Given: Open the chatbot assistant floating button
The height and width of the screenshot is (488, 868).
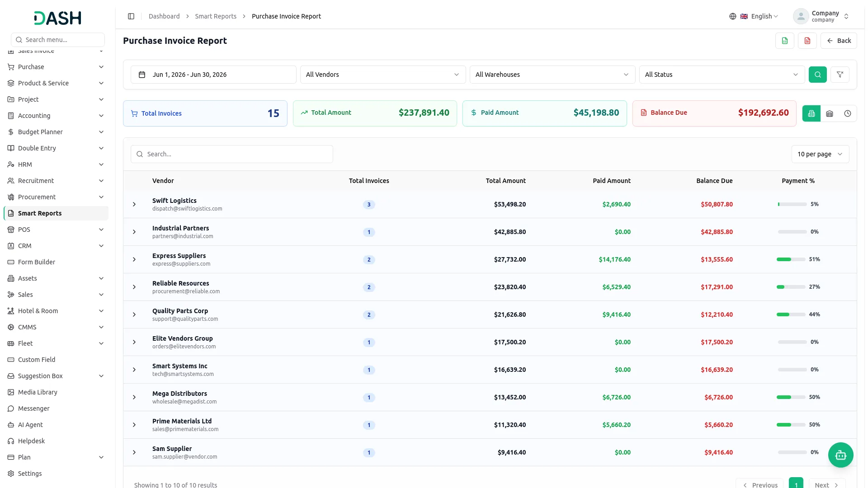Looking at the screenshot, I should [x=841, y=455].
